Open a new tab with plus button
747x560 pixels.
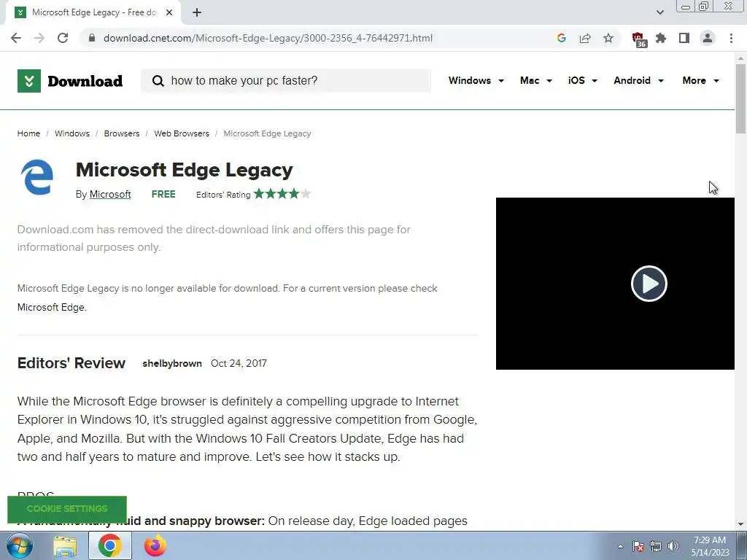click(x=197, y=13)
